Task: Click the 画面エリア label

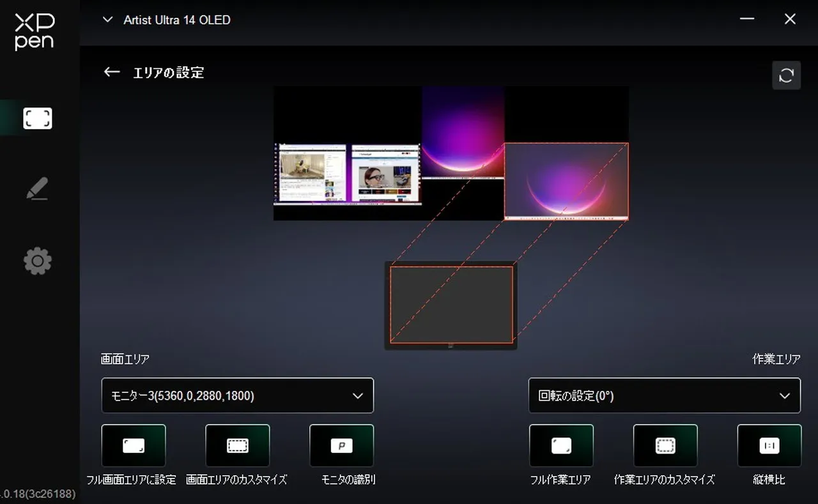Action: click(x=125, y=359)
